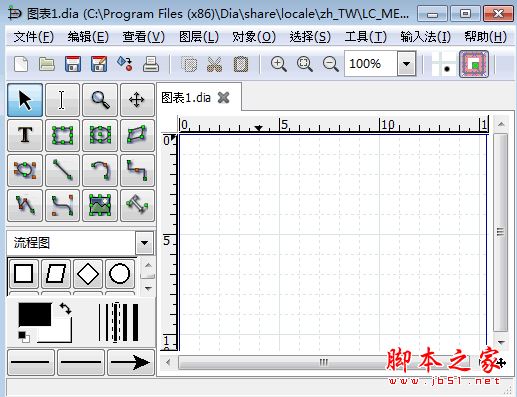Open the start arrow style button

click(31, 362)
